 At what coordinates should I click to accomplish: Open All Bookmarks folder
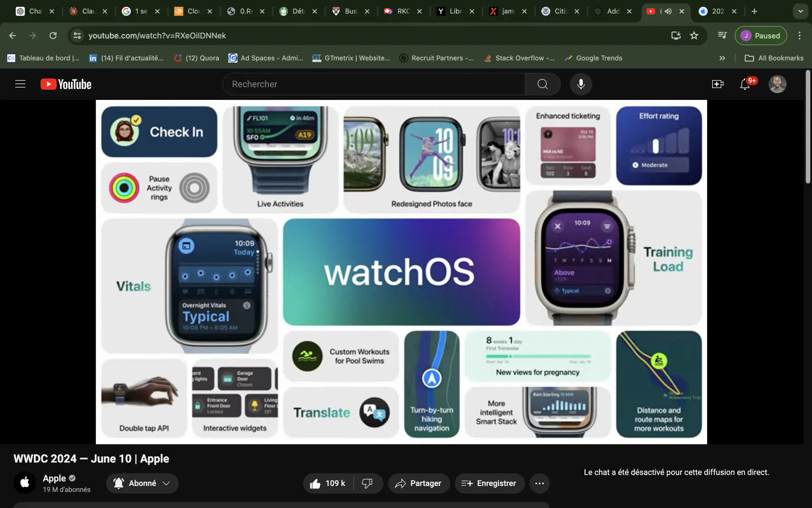(x=774, y=58)
